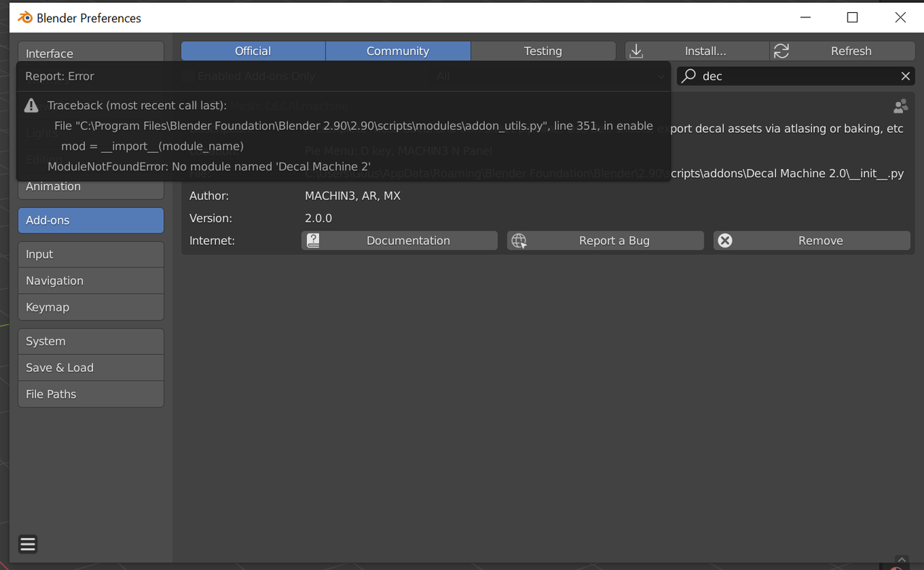Click the version value "2.0.0"
The image size is (924, 570).
(318, 218)
